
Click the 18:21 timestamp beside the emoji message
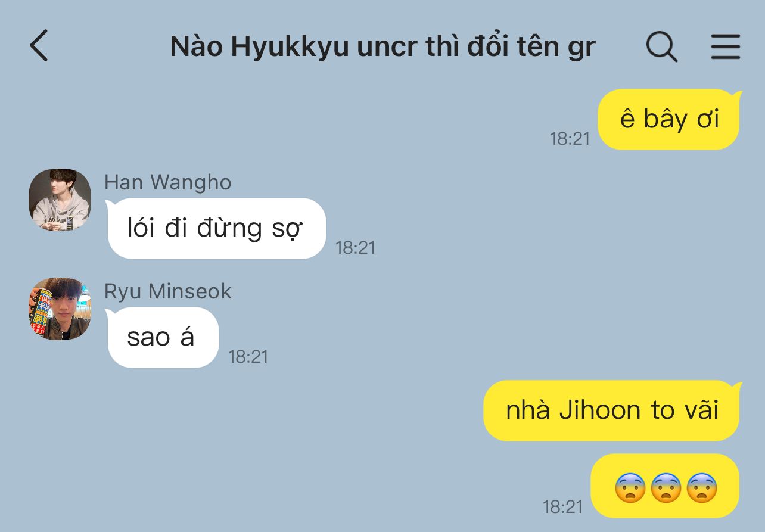click(x=562, y=507)
